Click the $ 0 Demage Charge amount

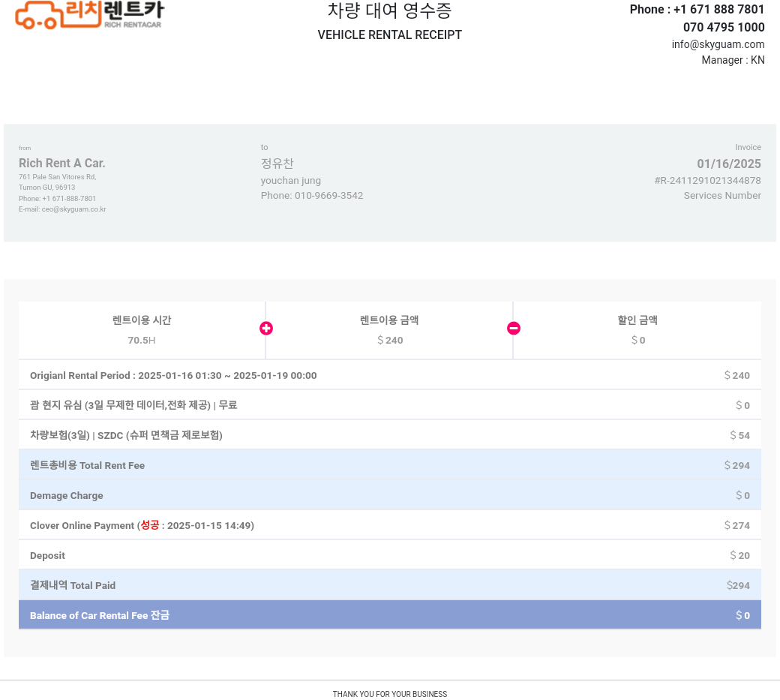[x=742, y=495]
